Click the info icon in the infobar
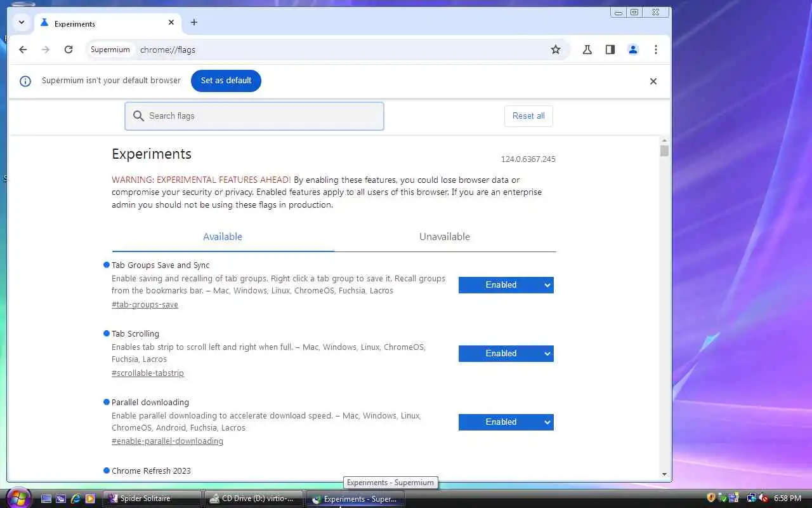812x508 pixels. [x=25, y=81]
